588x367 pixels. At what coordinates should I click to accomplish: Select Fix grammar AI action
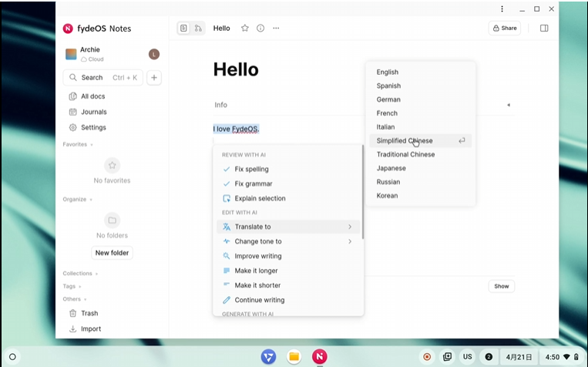(x=288, y=183)
